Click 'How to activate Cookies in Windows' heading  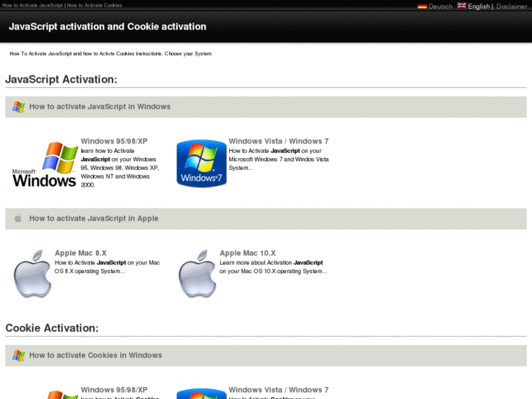click(95, 355)
